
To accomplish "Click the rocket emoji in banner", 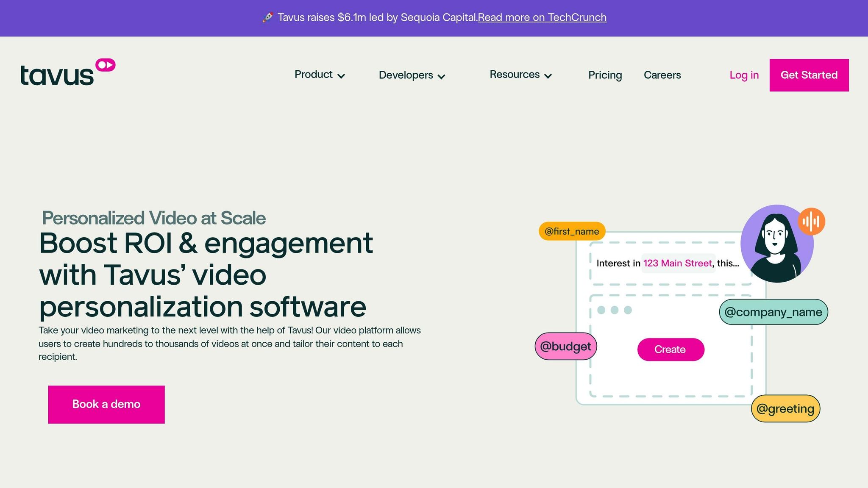I will tap(267, 17).
